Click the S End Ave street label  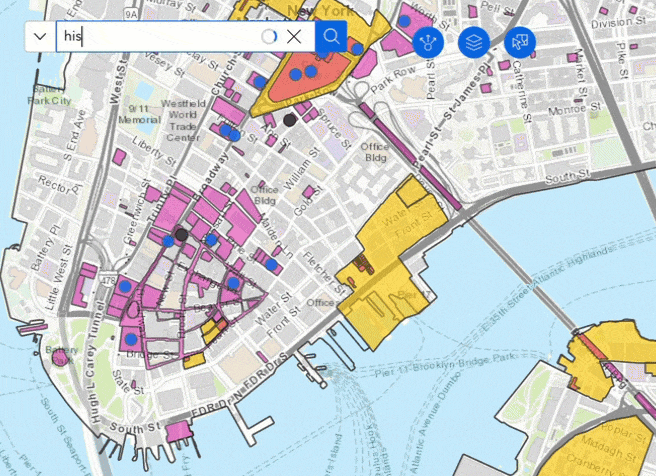click(74, 136)
